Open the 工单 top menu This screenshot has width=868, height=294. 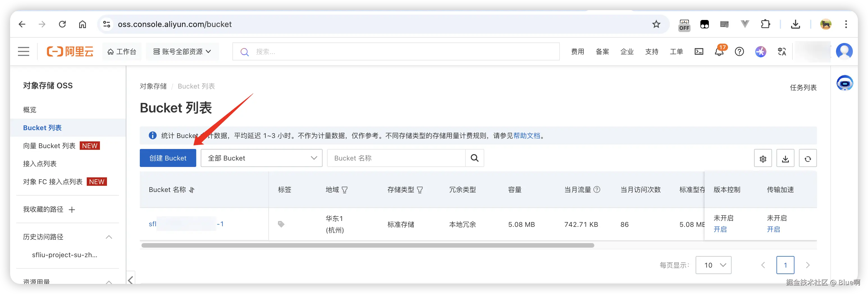coord(676,52)
